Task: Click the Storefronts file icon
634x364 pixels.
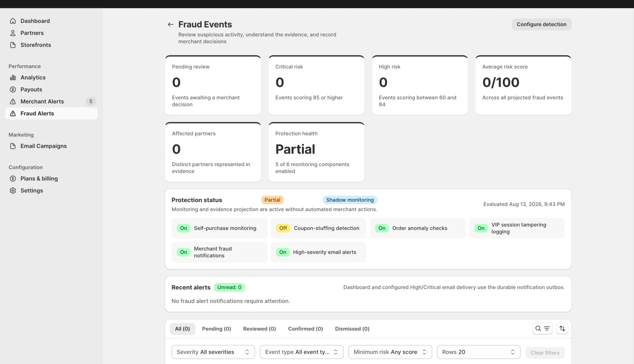Action: coord(13,45)
